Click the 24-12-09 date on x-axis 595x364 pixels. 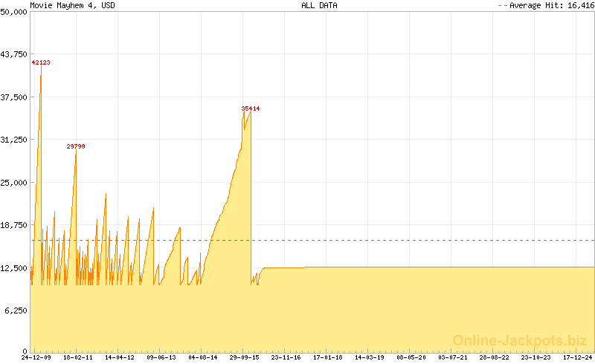tap(36, 357)
